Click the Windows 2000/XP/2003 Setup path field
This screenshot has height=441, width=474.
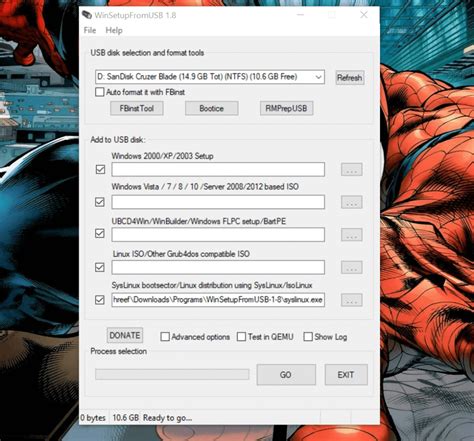pyautogui.click(x=218, y=169)
